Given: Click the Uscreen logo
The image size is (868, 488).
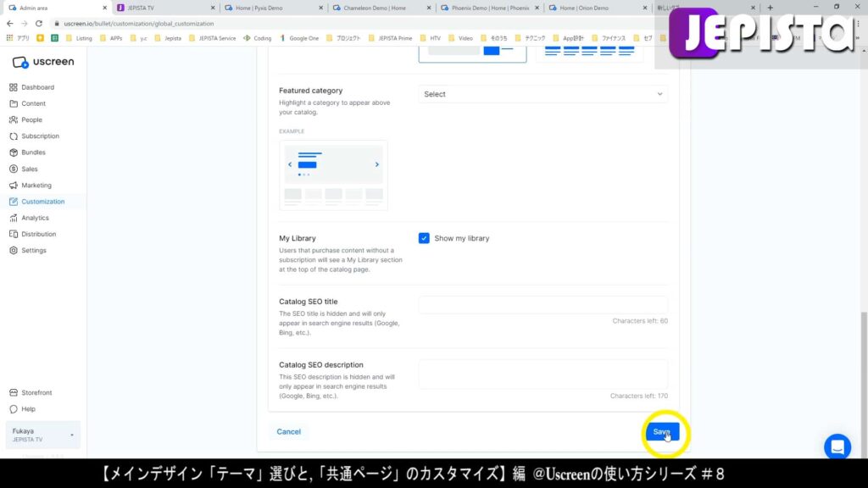Looking at the screenshot, I should click(42, 62).
